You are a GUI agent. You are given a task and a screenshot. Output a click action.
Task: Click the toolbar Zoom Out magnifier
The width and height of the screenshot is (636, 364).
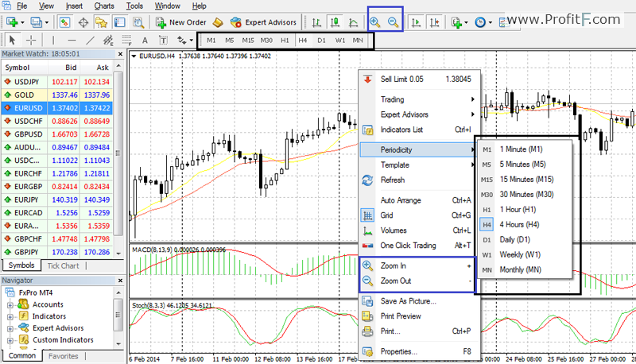point(393,22)
